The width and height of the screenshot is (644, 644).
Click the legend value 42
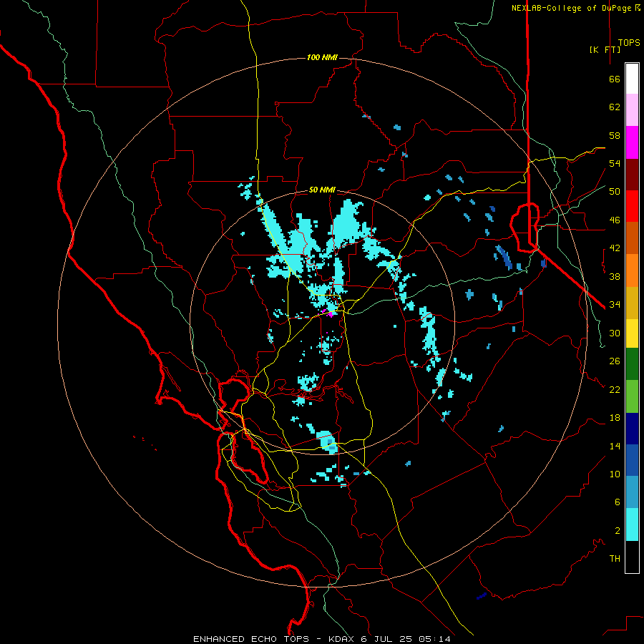tap(615, 248)
